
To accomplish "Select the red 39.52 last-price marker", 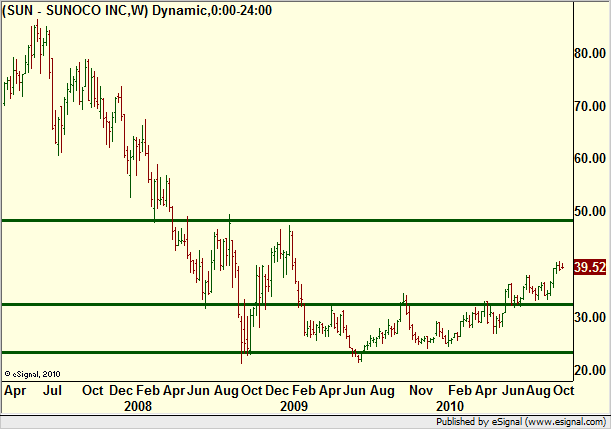I will [590, 267].
